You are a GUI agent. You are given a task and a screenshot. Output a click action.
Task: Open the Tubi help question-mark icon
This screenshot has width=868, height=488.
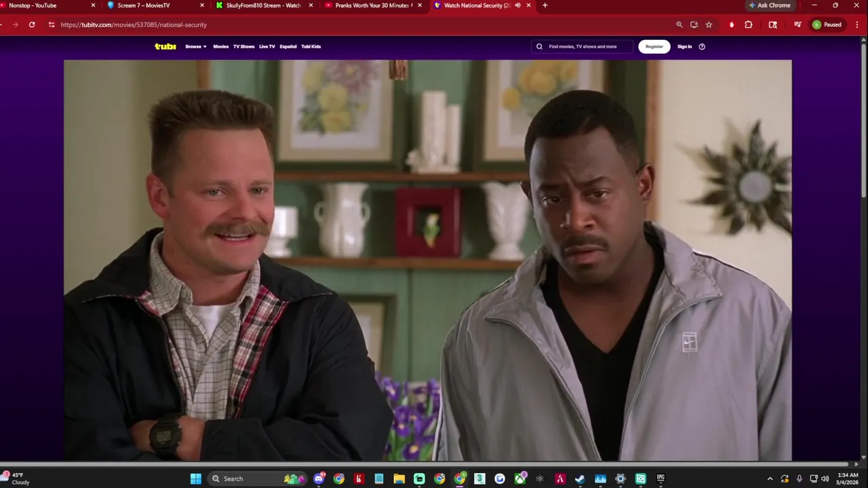[x=702, y=47]
